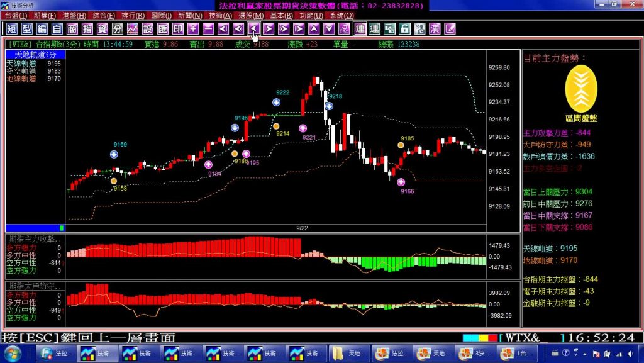Toggle the highlighted 連 link button
This screenshot has height=363, width=644.
click(x=360, y=29)
